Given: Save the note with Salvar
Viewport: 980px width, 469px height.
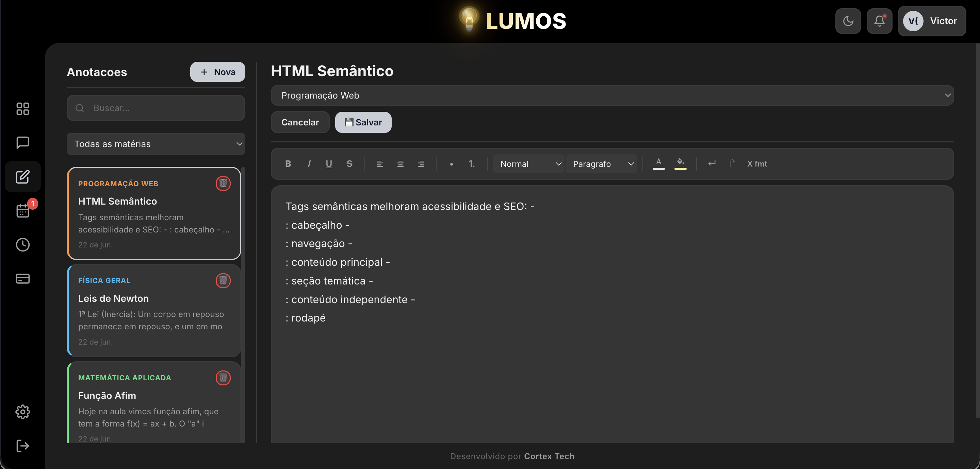Looking at the screenshot, I should pyautogui.click(x=363, y=122).
